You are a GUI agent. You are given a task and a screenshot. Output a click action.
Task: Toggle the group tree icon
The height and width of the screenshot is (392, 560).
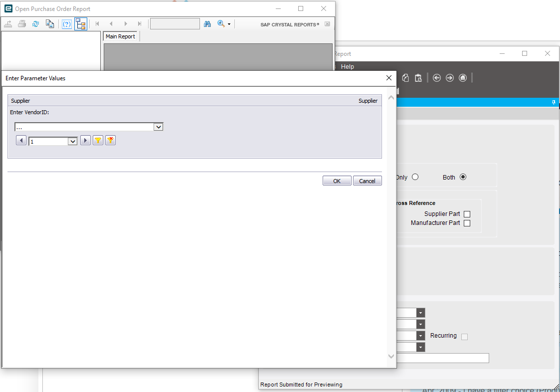(81, 24)
